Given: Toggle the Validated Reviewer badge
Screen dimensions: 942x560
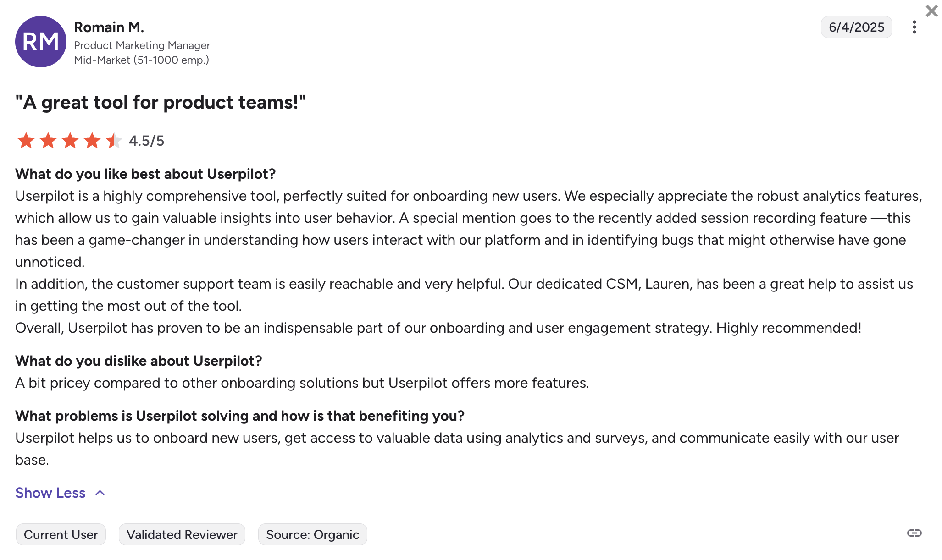Looking at the screenshot, I should [x=182, y=534].
